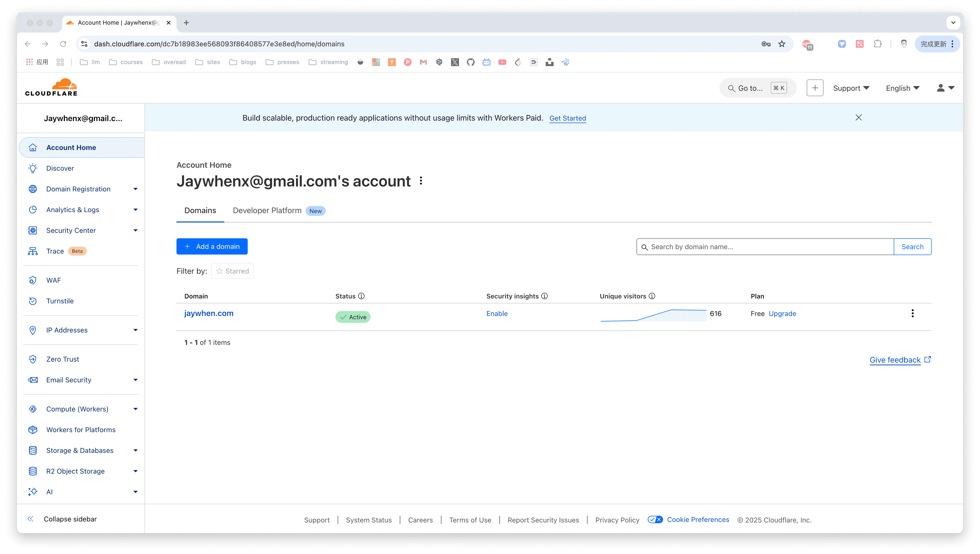The image size is (980, 554).
Task: Click the Get Started link
Action: point(568,118)
